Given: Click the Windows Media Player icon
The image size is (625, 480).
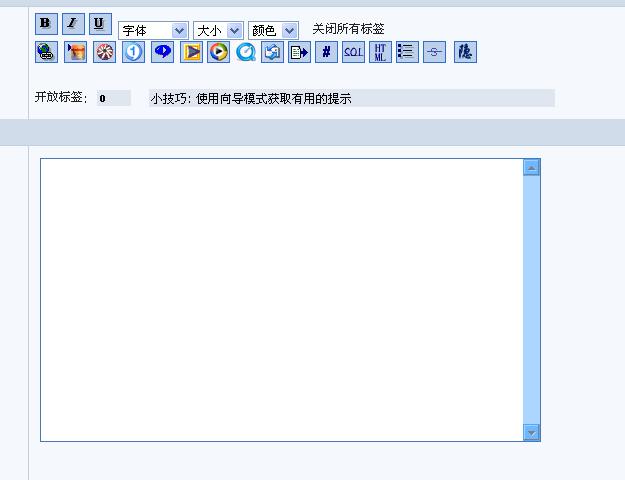Looking at the screenshot, I should click(219, 52).
